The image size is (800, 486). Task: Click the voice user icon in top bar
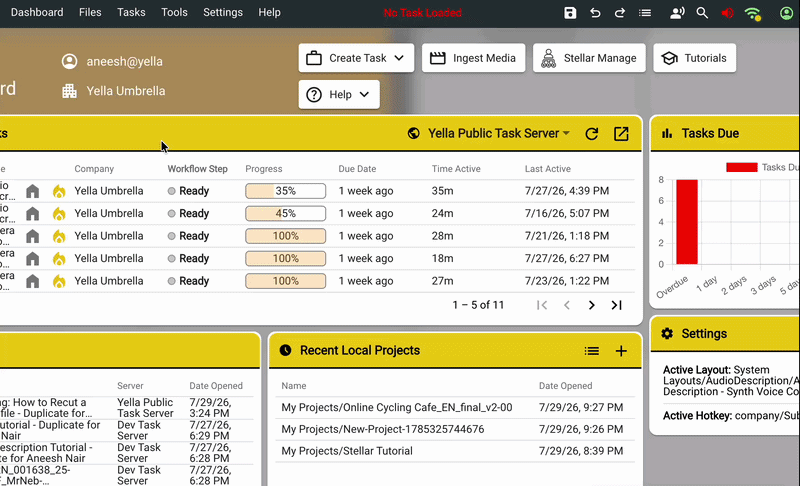pyautogui.click(x=677, y=13)
